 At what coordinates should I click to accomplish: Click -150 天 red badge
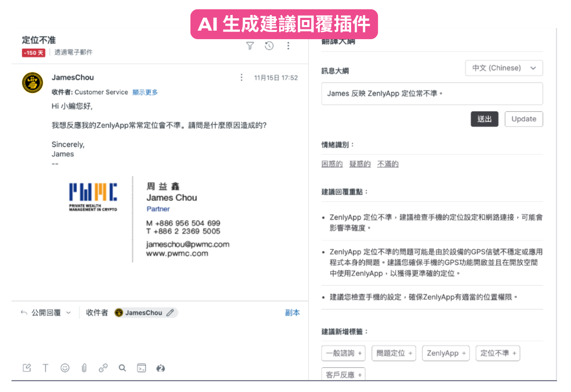pyautogui.click(x=34, y=53)
